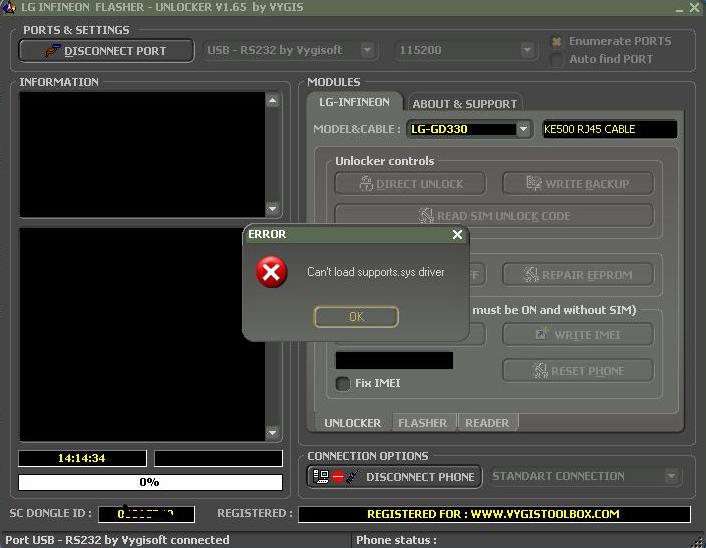The width and height of the screenshot is (706, 548).
Task: Close the ERROR dialog with X
Action: point(457,234)
